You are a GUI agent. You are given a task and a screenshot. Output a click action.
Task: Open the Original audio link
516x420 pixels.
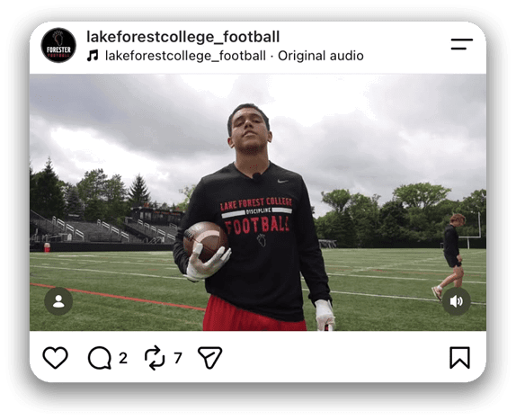(321, 56)
